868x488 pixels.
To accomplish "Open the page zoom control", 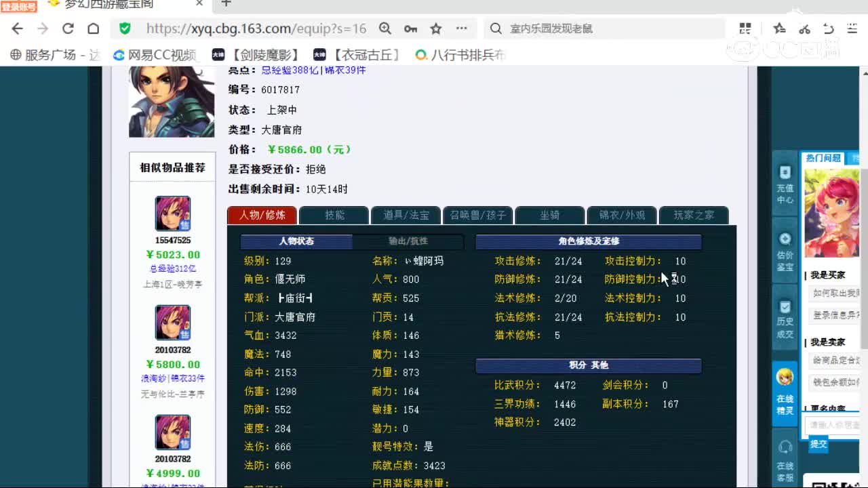I will [385, 28].
